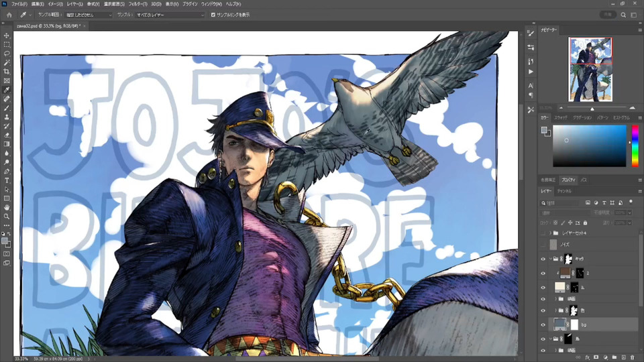The image size is (644, 362).
Task: Hide the bg layer with eye icon
Action: (543, 324)
